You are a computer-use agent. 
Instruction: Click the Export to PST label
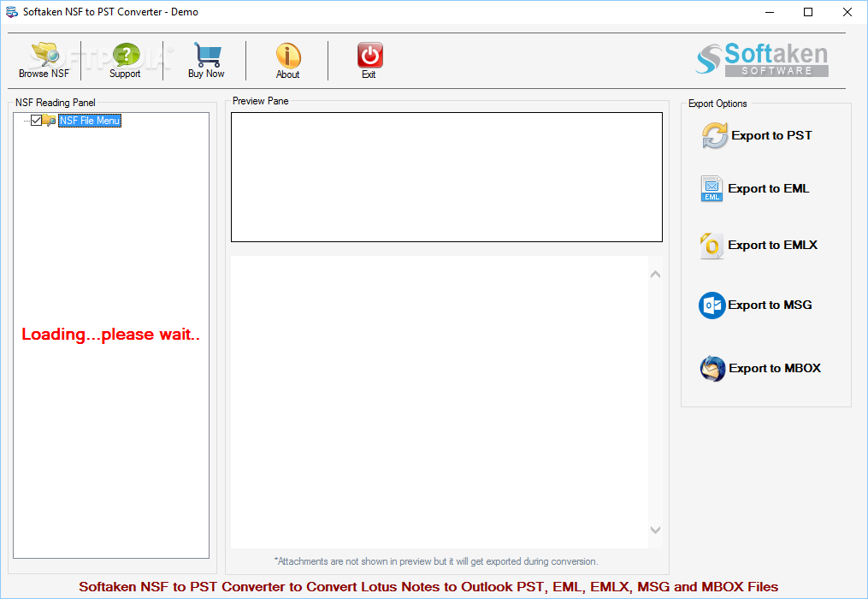pyautogui.click(x=771, y=135)
